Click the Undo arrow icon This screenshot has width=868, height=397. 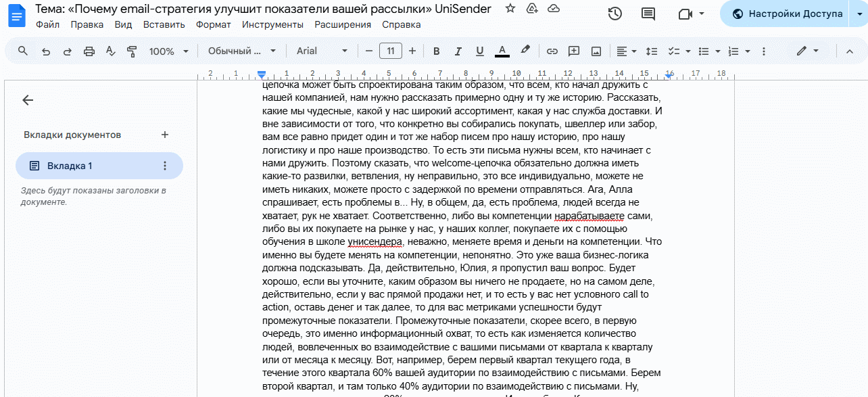click(x=46, y=51)
